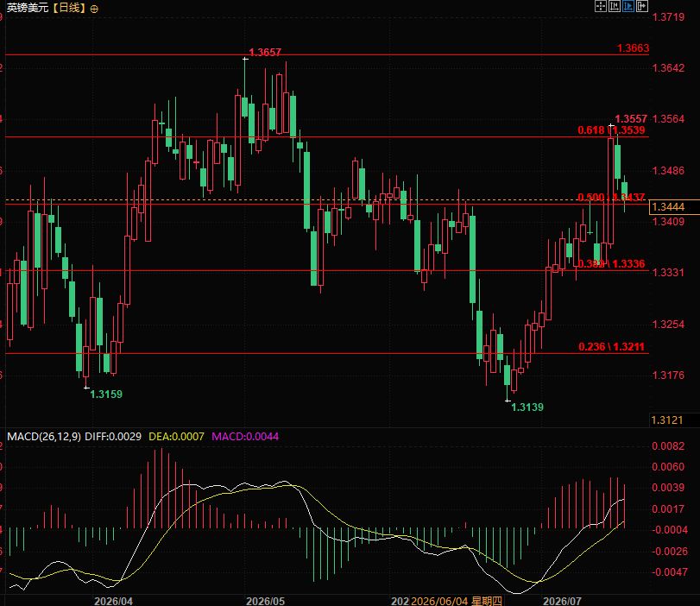Viewport: 700px width, 606px height.
Task: Click the DIFF:0.0029 value
Action: [113, 437]
